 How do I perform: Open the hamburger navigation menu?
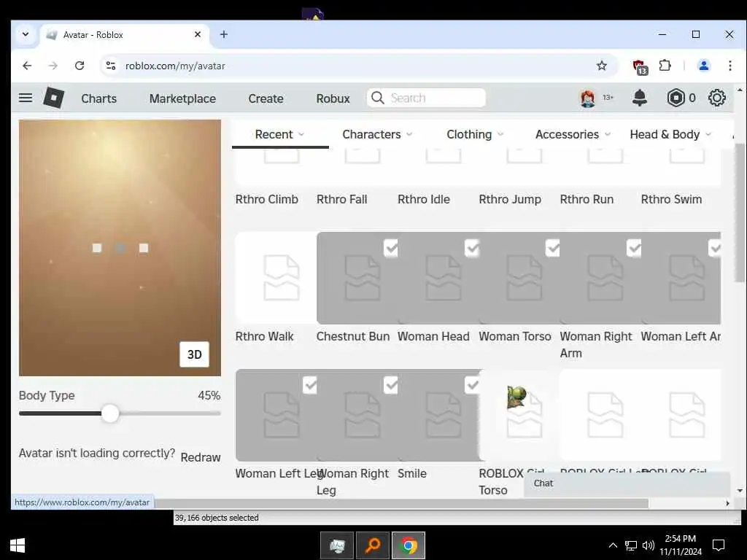click(x=26, y=98)
